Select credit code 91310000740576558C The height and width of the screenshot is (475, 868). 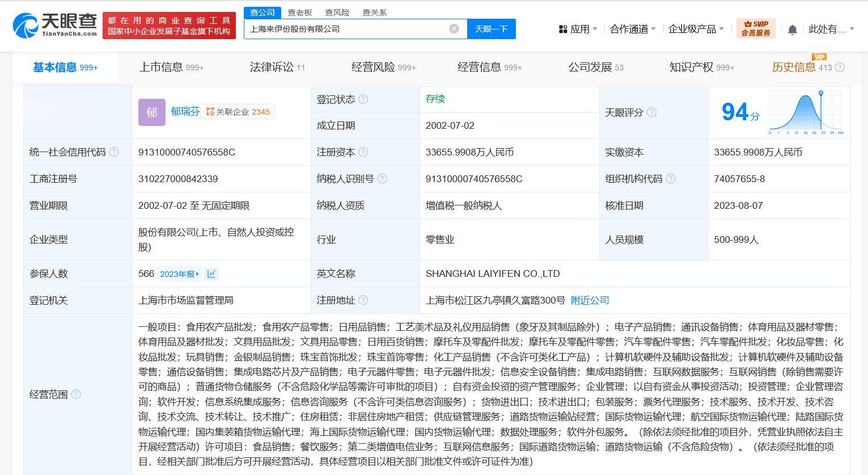pos(187,152)
